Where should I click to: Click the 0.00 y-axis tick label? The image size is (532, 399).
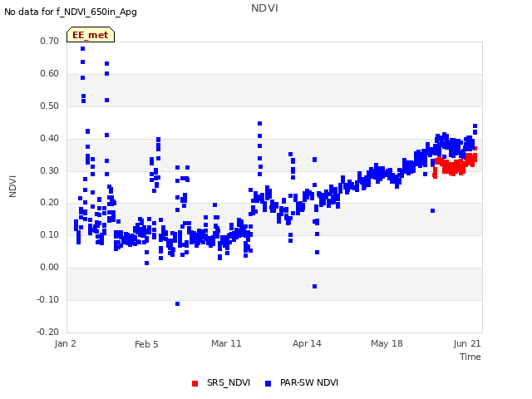click(x=50, y=268)
